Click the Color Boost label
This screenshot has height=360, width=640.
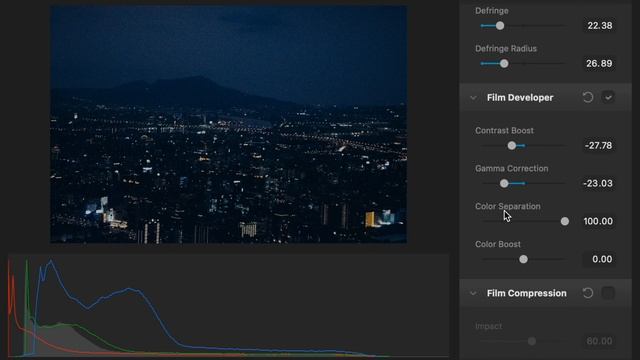498,244
